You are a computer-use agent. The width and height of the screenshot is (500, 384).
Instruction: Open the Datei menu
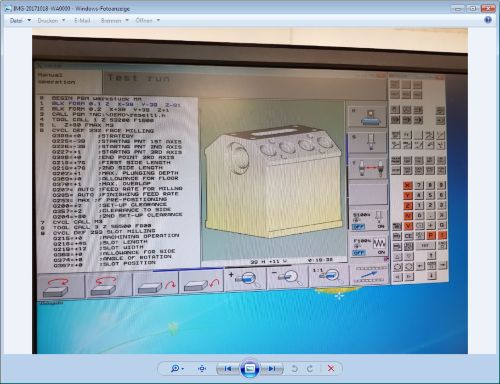(20, 21)
